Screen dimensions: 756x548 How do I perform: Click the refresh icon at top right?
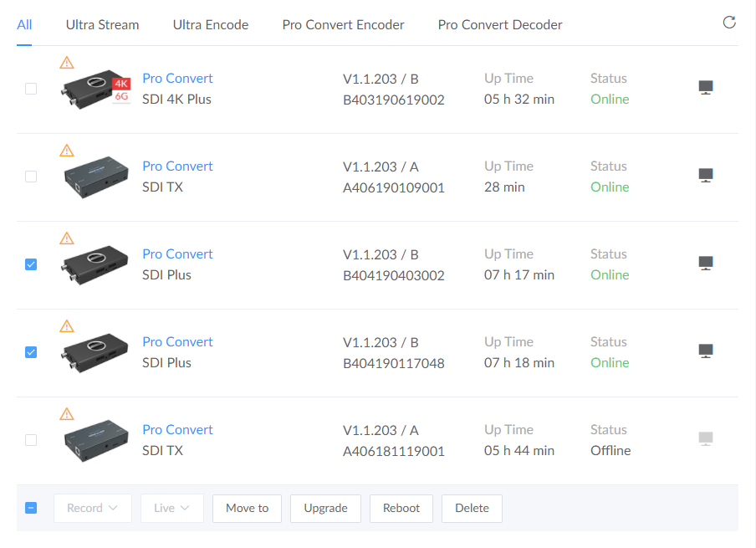(729, 23)
